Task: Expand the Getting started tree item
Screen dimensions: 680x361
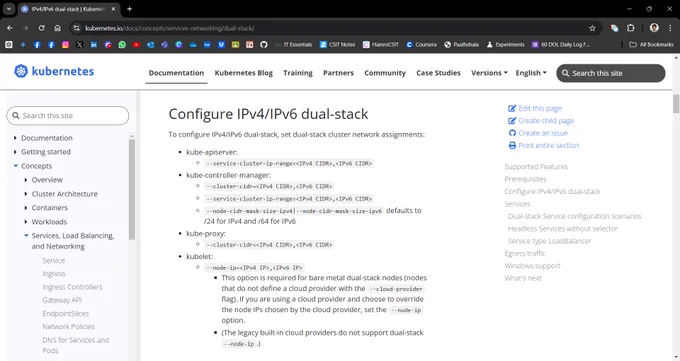Action: coord(15,152)
